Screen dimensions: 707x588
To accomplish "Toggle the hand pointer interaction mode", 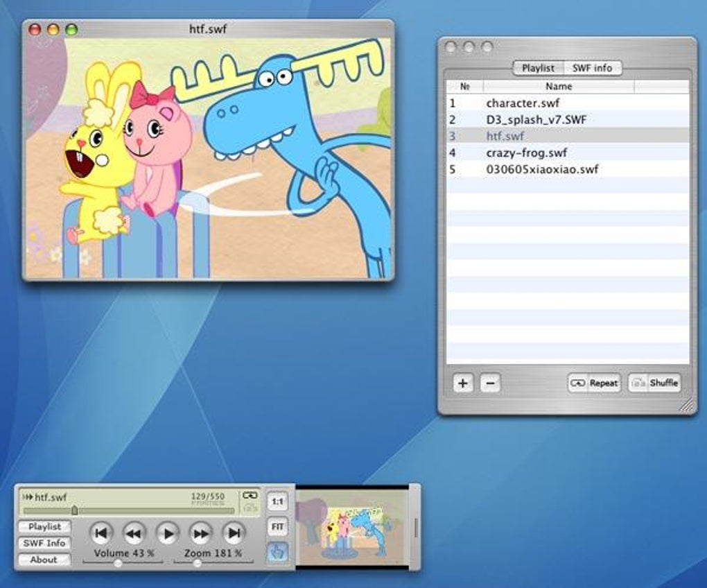I will (x=277, y=552).
